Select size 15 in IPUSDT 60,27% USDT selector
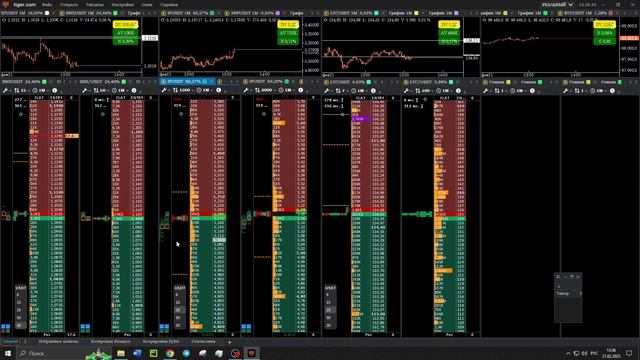640x360 pixels. (178, 302)
